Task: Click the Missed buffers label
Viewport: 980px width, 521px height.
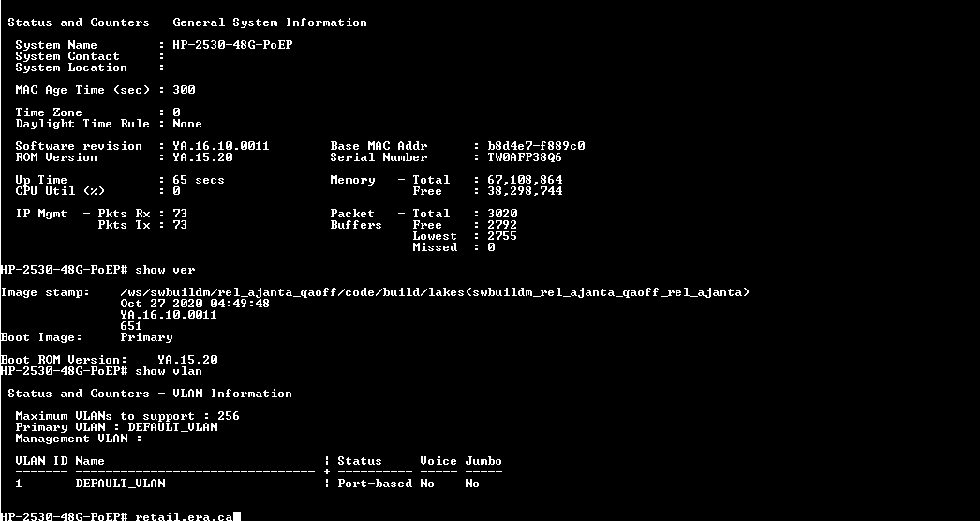Action: point(435,247)
